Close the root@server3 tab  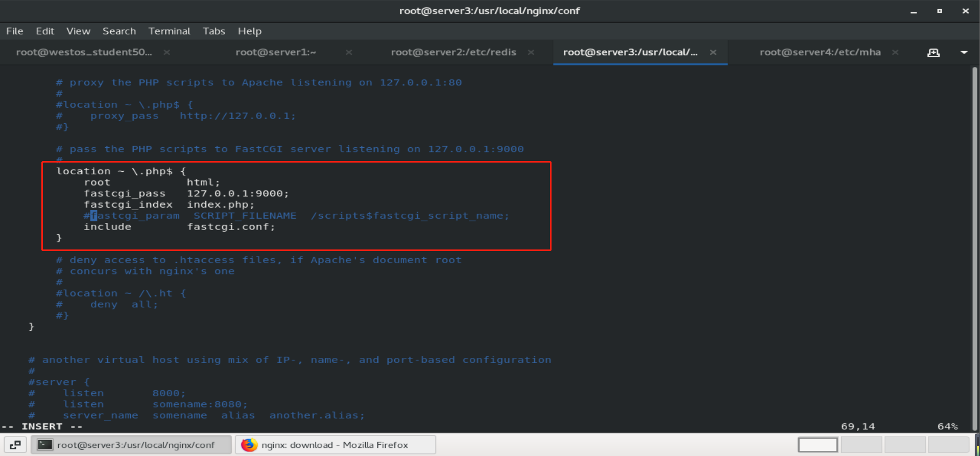pos(713,52)
